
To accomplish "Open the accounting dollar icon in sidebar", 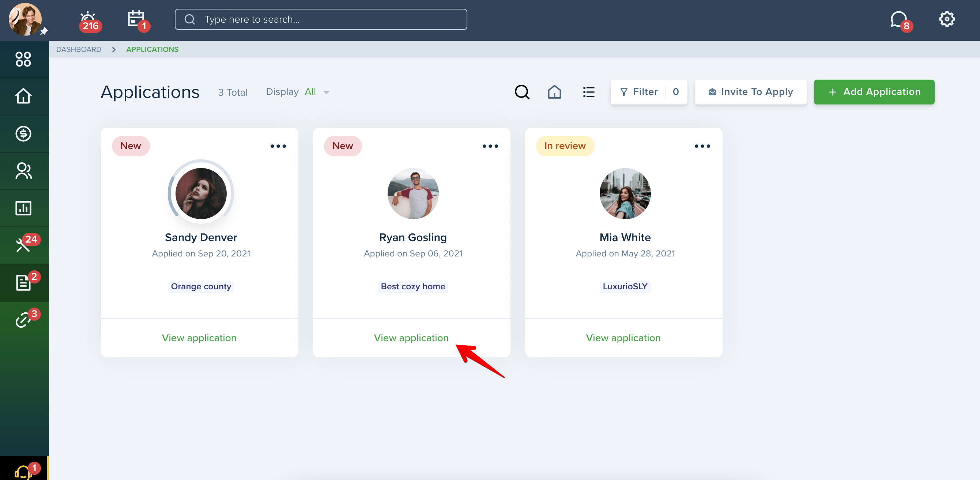I will 23,133.
